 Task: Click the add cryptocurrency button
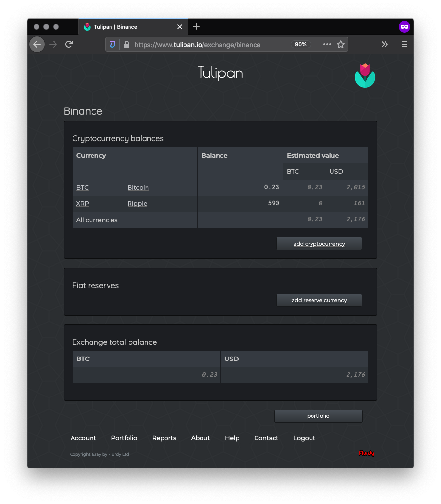(x=319, y=244)
